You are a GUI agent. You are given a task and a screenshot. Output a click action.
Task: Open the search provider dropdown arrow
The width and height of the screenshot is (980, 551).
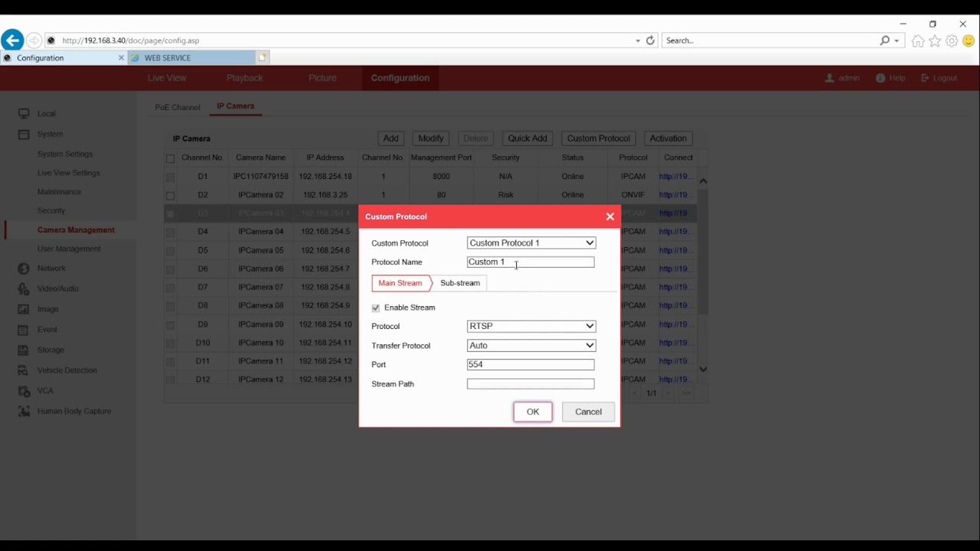(x=897, y=41)
